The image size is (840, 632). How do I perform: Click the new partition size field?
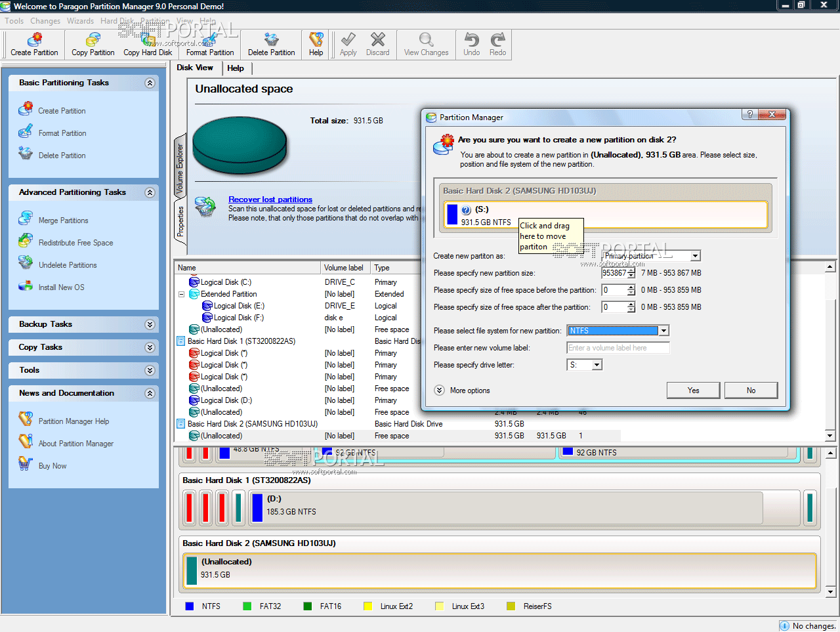point(614,273)
